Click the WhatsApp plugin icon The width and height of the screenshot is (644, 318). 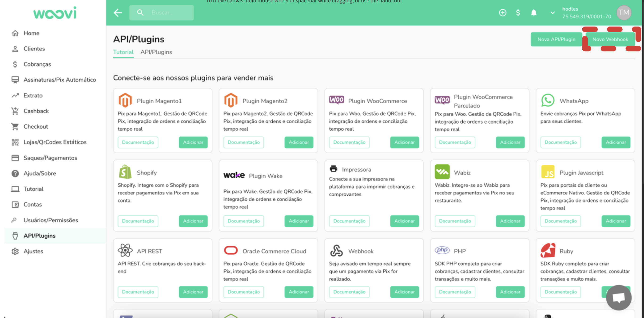tap(548, 100)
